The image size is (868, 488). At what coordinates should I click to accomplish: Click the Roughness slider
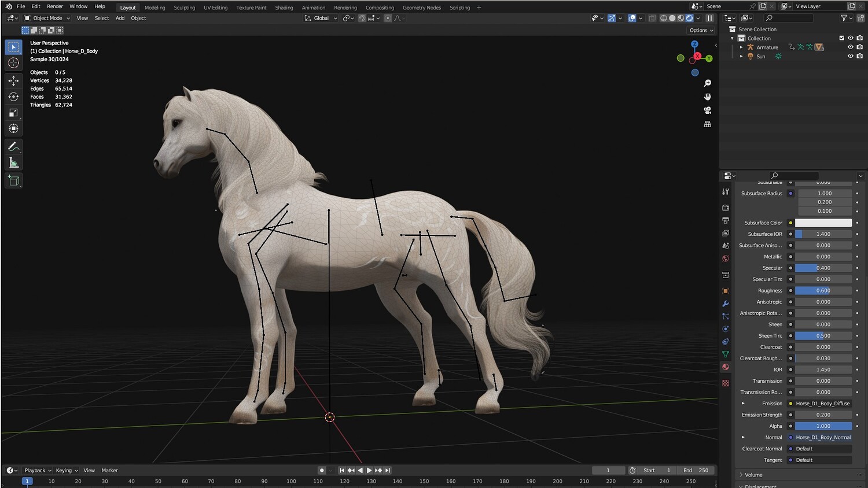tap(823, 291)
